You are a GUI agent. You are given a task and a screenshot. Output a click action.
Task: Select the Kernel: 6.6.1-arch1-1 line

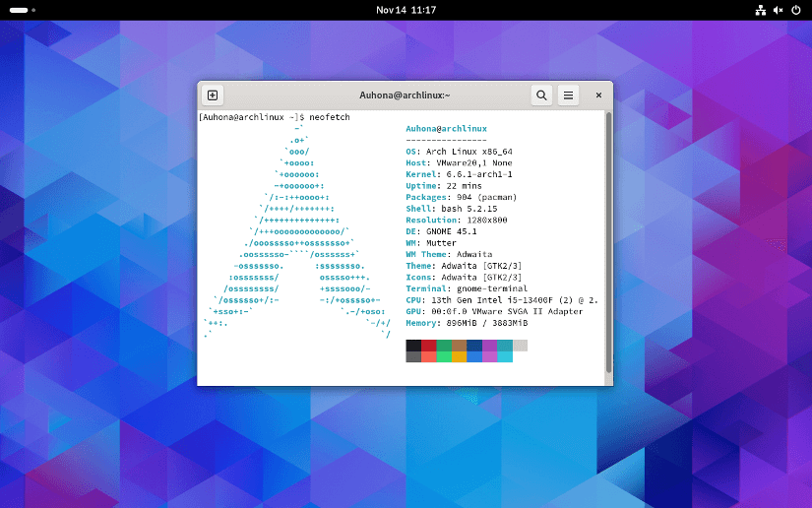[459, 174]
